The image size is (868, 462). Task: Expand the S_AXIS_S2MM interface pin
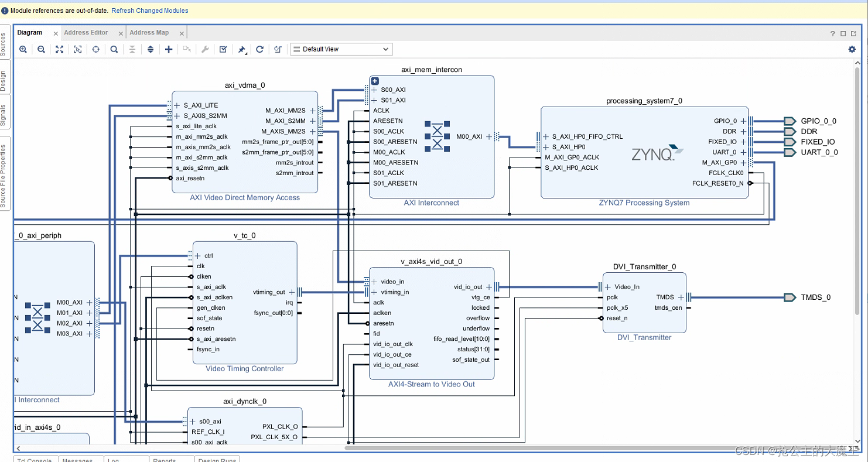pos(177,116)
